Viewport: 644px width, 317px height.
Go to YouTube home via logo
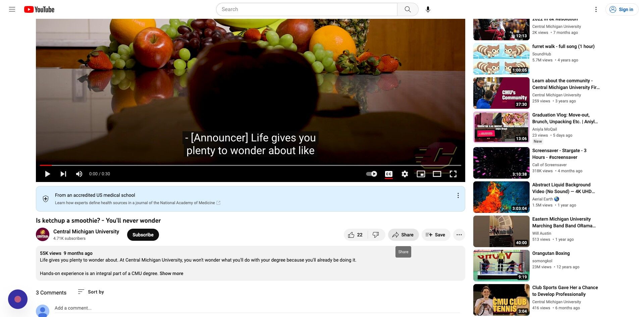pos(39,9)
